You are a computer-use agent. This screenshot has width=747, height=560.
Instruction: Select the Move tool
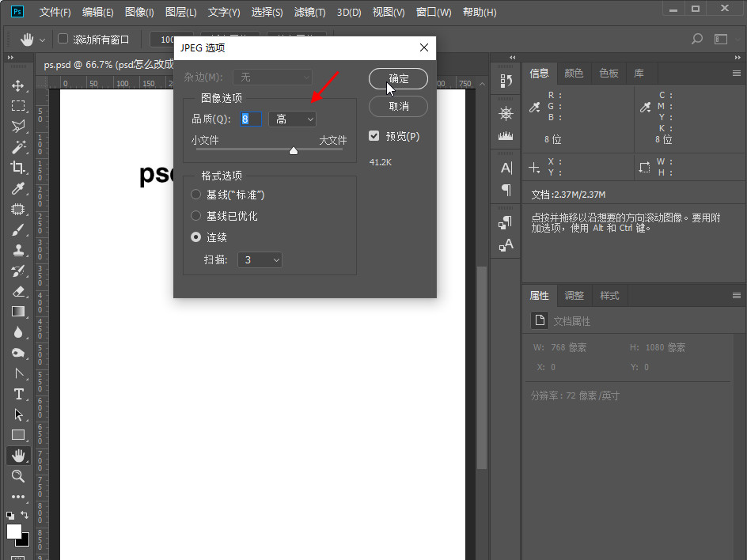[18, 85]
